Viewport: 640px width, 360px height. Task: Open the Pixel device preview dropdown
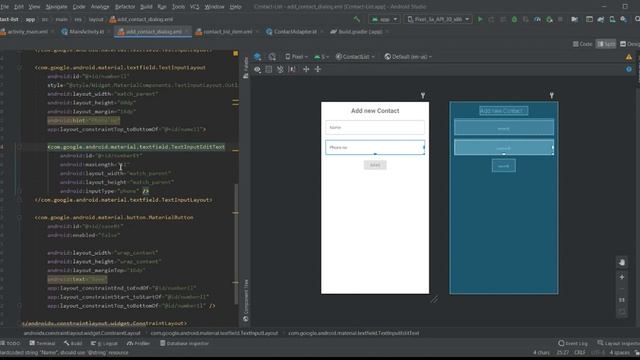296,57
